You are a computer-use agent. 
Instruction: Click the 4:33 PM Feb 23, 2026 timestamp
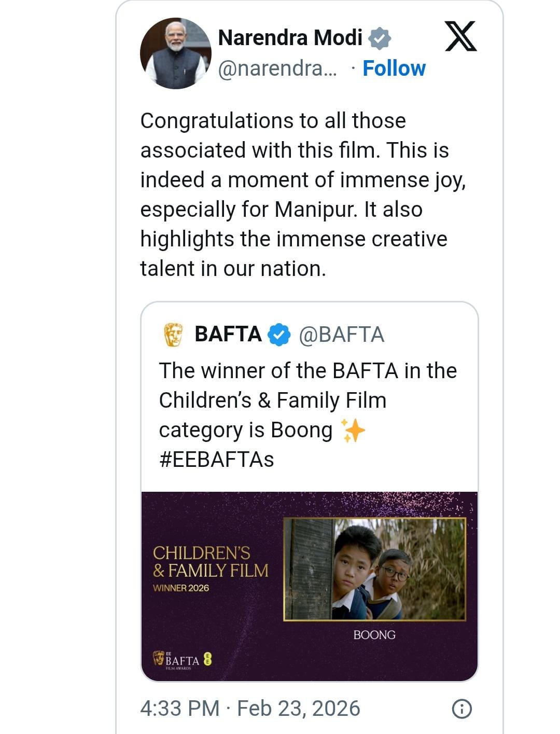point(250,709)
